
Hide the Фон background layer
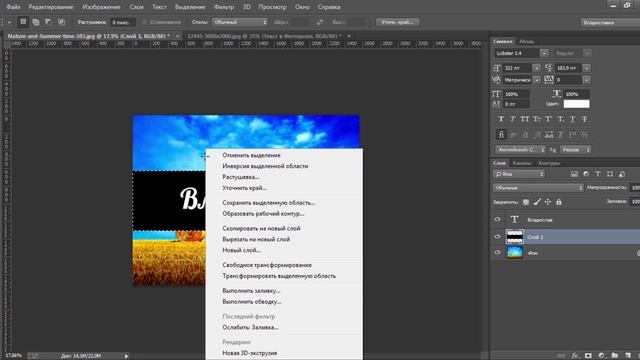click(x=497, y=253)
